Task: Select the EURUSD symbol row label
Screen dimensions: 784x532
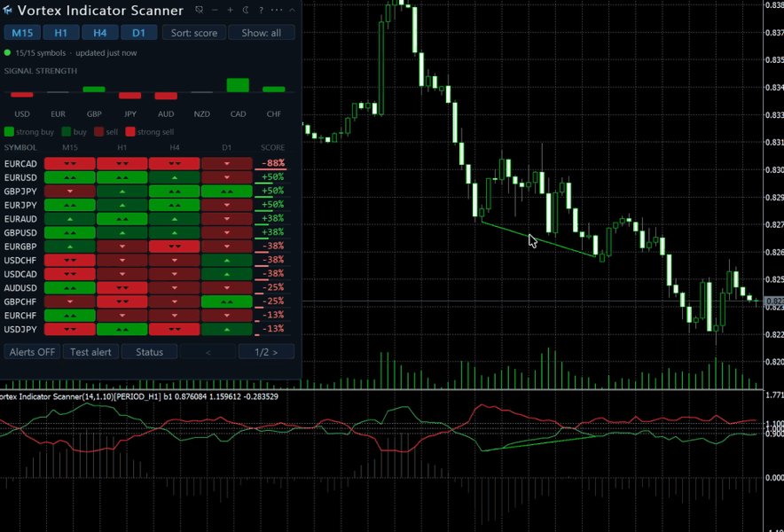Action: pos(20,177)
